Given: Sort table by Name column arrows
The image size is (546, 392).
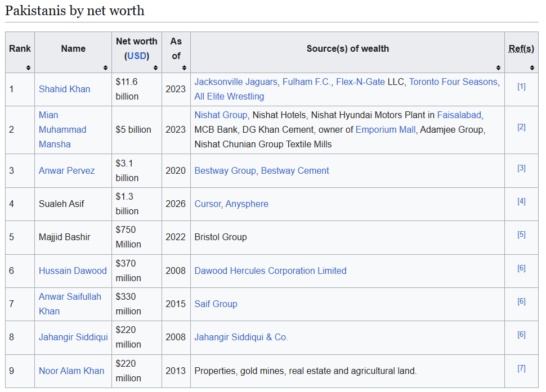Looking at the screenshot, I should (105, 67).
